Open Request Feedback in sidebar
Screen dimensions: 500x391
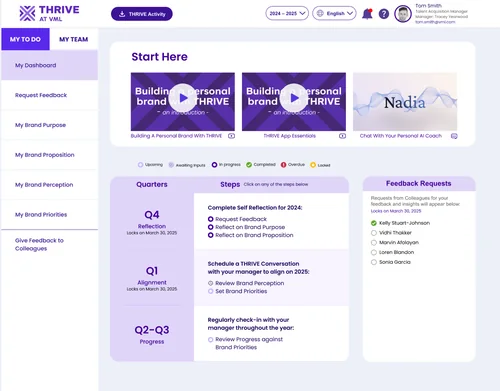[49, 95]
